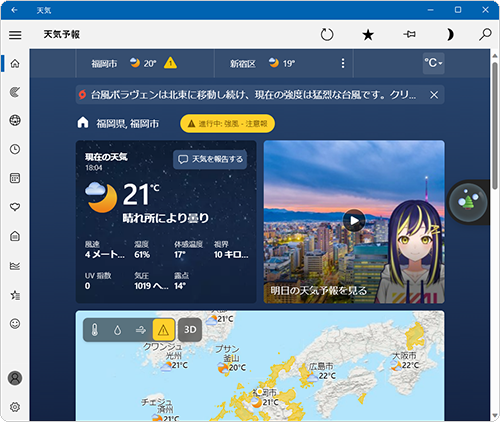Image resolution: width=500 pixels, height=422 pixels.
Task: Refresh the weather forecast
Action: [x=327, y=35]
